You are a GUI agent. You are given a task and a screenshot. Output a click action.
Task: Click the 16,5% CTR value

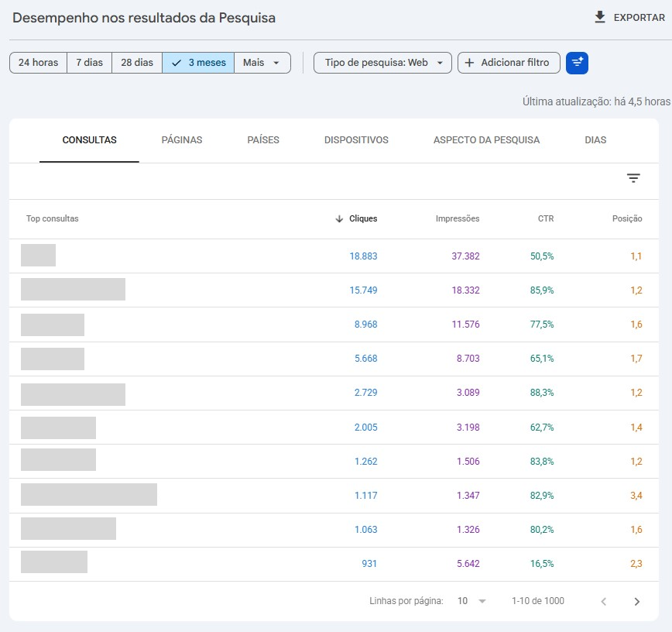(x=542, y=563)
